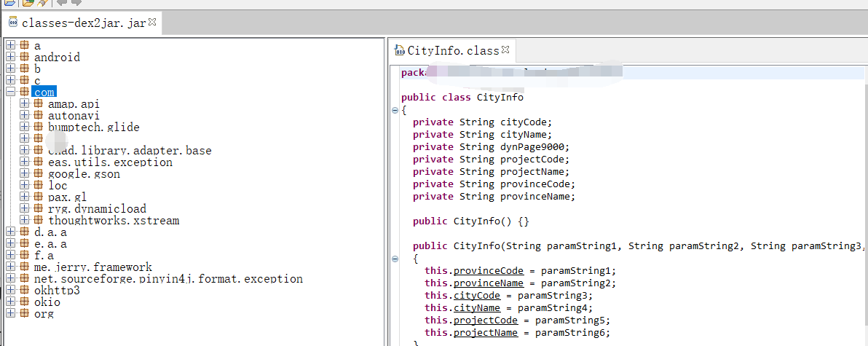The width and height of the screenshot is (868, 346).
Task: Click the 'private String provinceName;' declaration
Action: coord(494,197)
